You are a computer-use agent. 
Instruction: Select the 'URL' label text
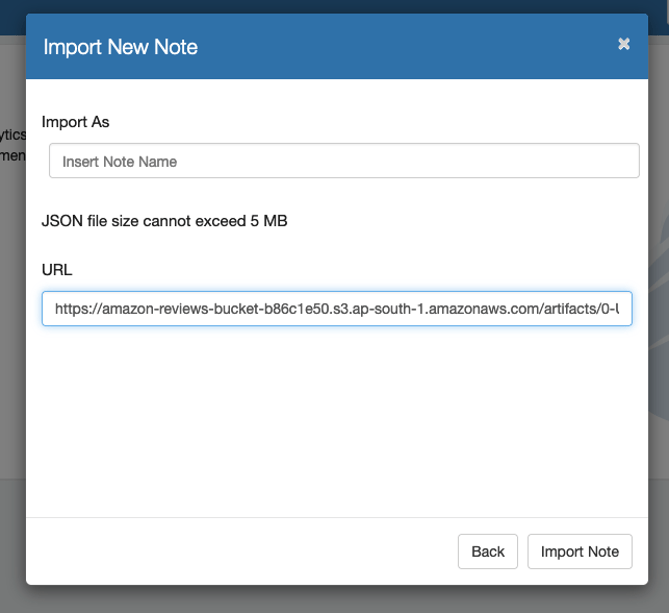pyautogui.click(x=57, y=270)
